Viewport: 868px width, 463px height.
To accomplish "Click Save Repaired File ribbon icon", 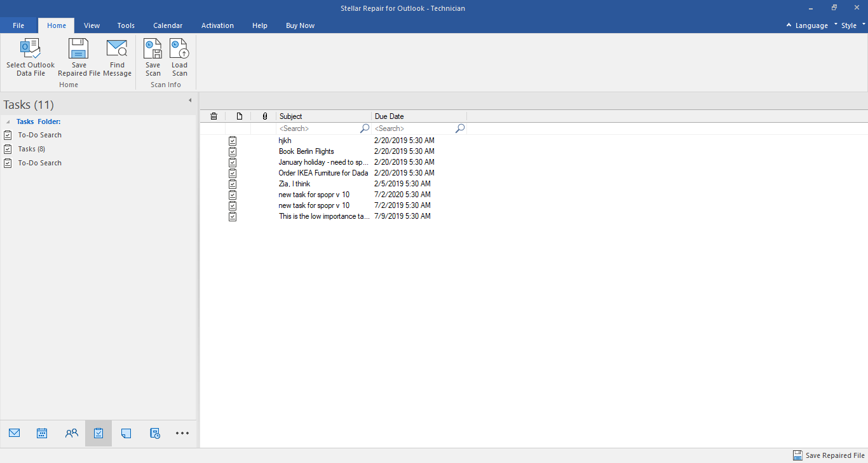I will coord(79,49).
